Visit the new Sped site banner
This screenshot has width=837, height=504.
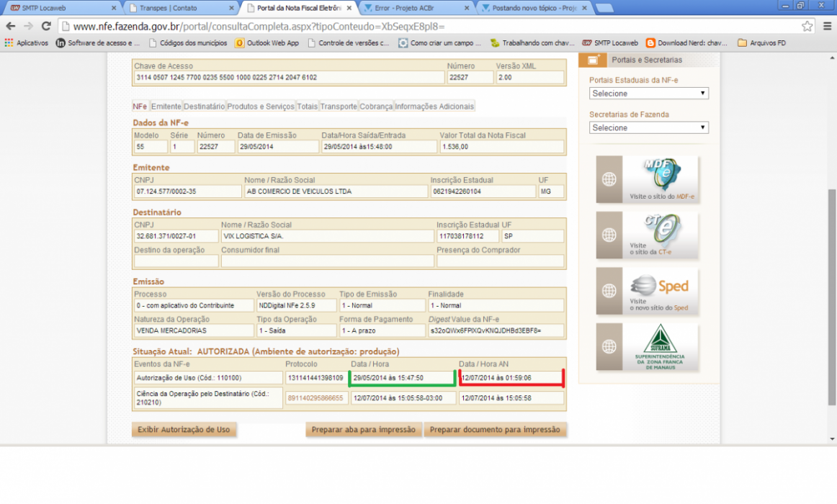(x=647, y=291)
